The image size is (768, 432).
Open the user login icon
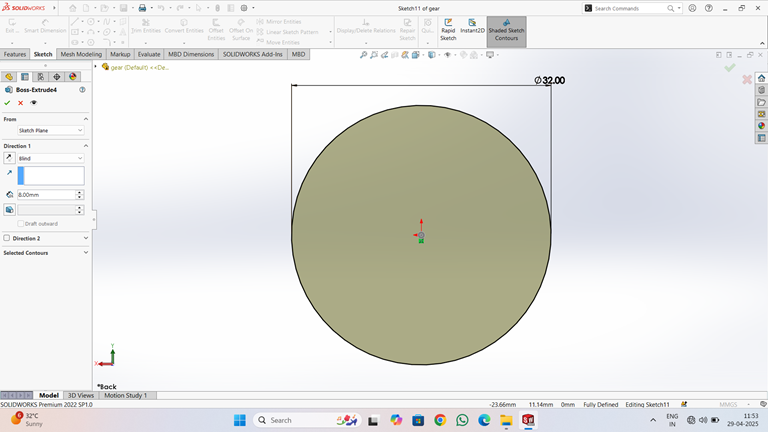(x=692, y=8)
